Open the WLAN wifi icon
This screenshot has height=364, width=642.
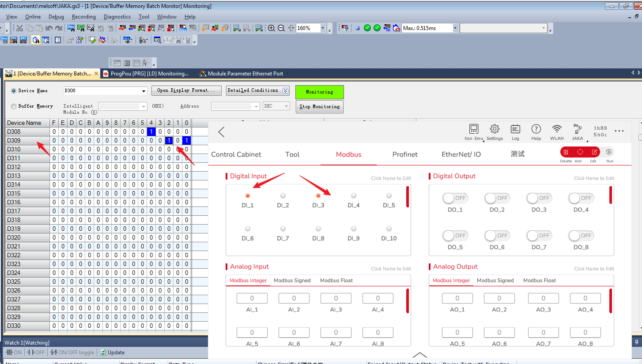(x=557, y=129)
